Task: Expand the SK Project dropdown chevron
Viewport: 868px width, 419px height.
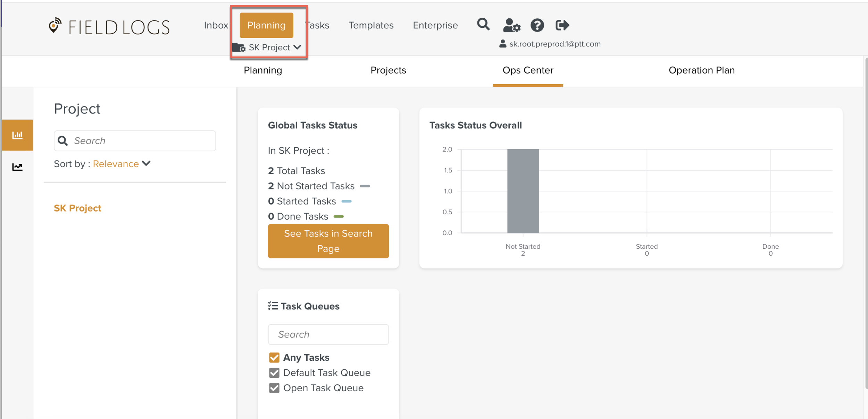Action: [297, 47]
